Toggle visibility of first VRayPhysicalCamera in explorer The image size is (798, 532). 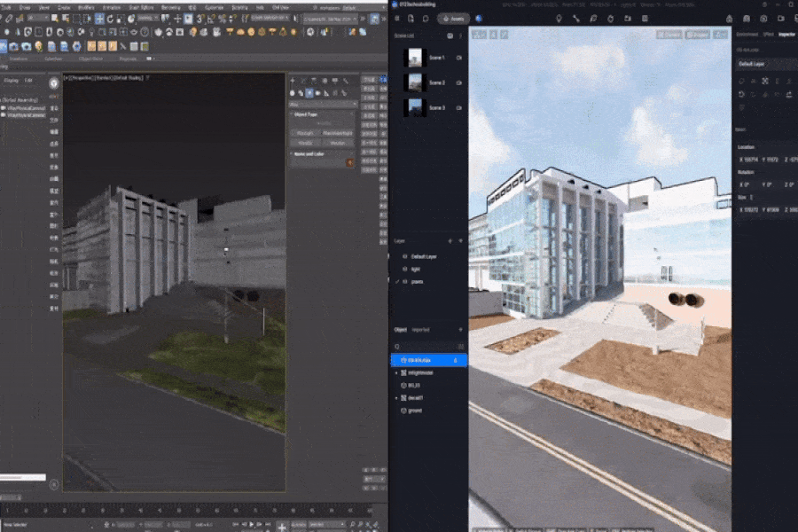[x=4, y=108]
